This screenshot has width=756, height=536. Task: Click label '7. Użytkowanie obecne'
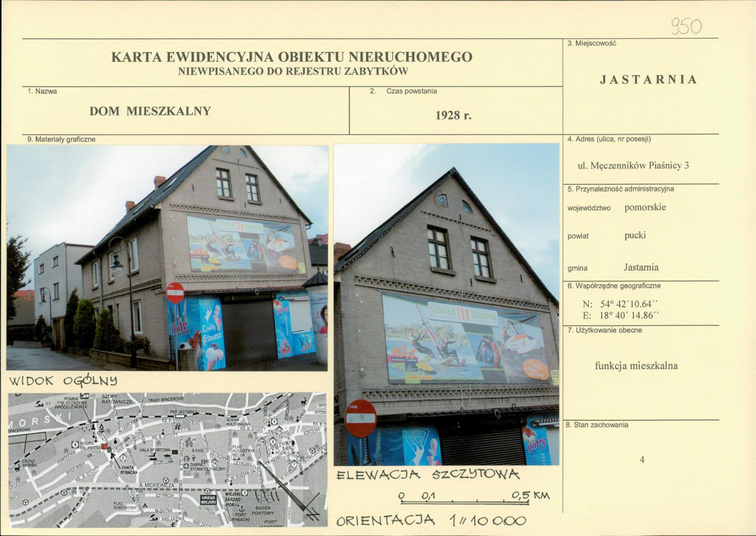[x=604, y=330]
